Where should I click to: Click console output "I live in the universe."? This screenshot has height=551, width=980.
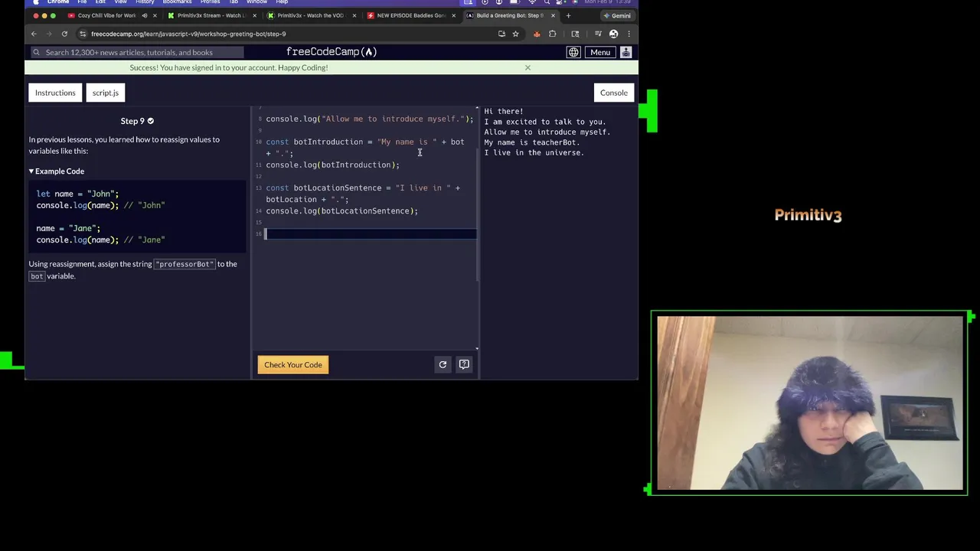pos(534,153)
